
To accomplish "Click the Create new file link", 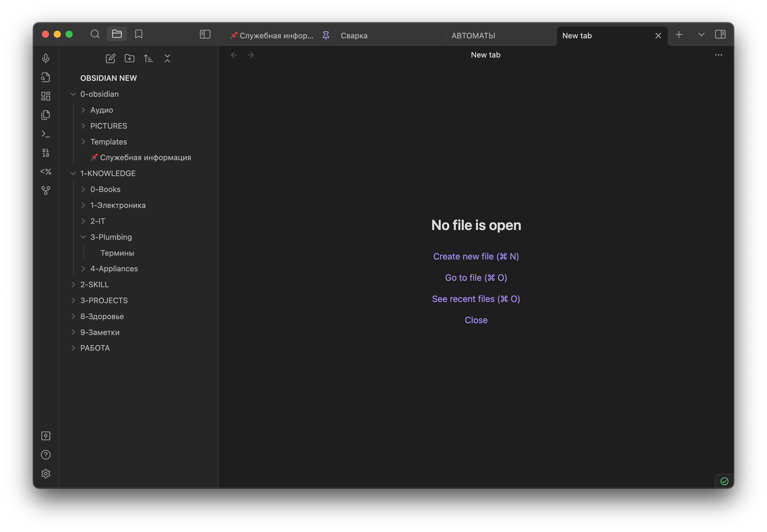I will [x=476, y=256].
